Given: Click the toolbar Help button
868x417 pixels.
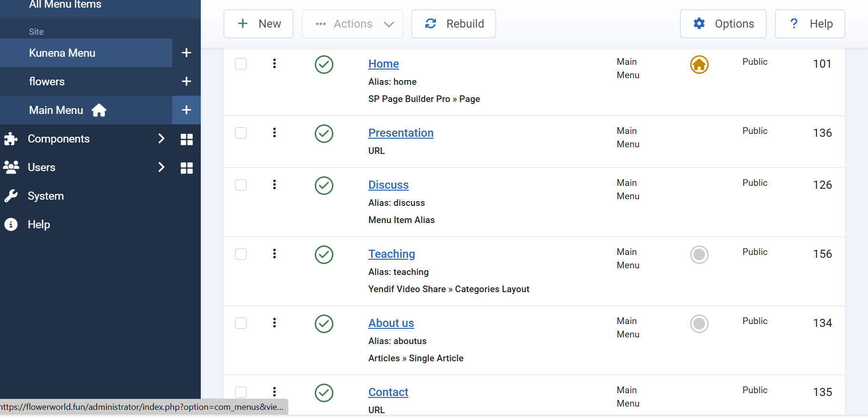Looking at the screenshot, I should pos(810,24).
